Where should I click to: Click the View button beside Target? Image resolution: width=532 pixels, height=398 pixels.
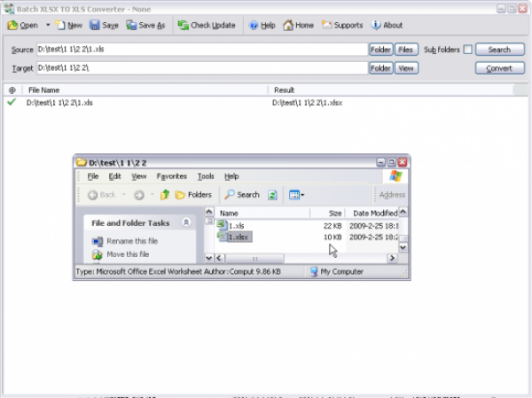[406, 68]
